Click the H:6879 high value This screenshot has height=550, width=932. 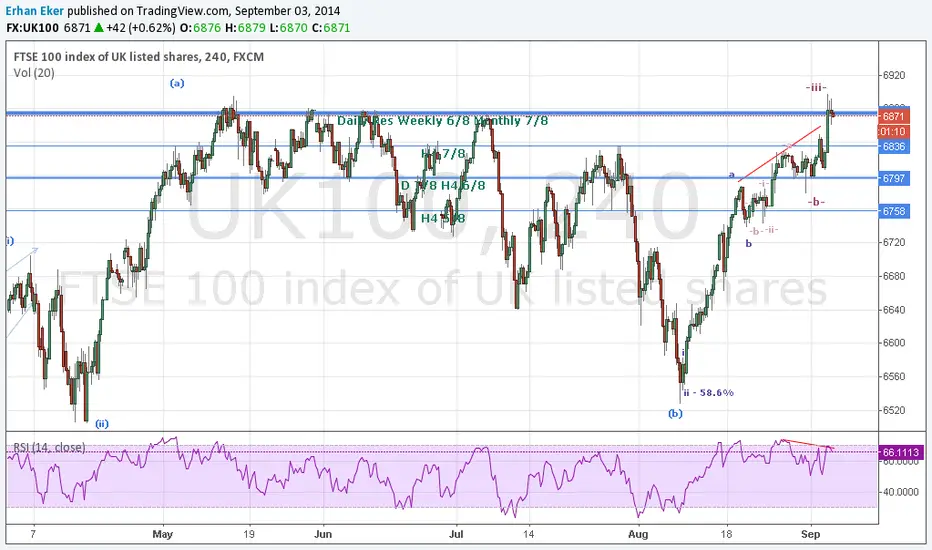(245, 28)
